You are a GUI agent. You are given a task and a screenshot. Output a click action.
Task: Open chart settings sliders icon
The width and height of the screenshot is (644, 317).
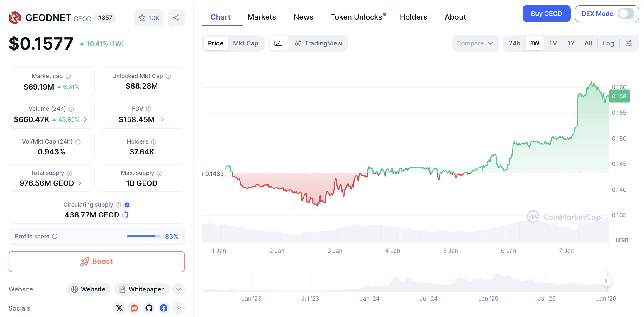pos(629,43)
